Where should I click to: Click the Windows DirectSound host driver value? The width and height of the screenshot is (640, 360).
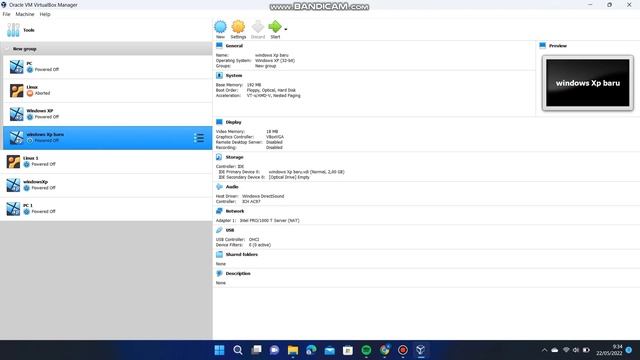[263, 196]
